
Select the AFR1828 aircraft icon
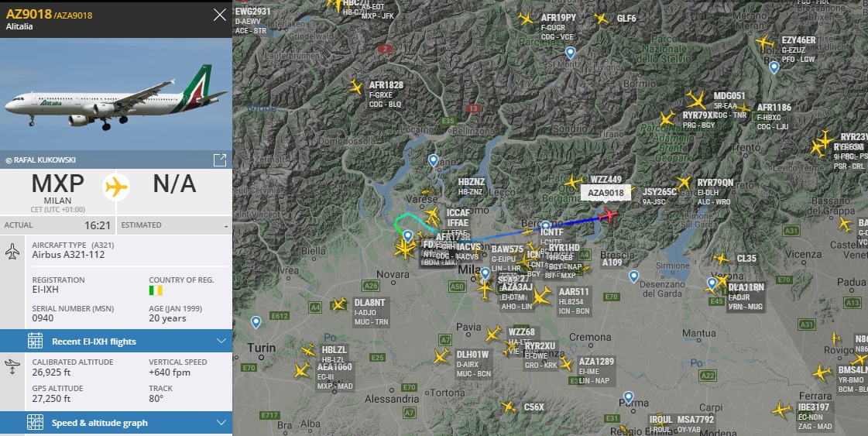click(356, 87)
